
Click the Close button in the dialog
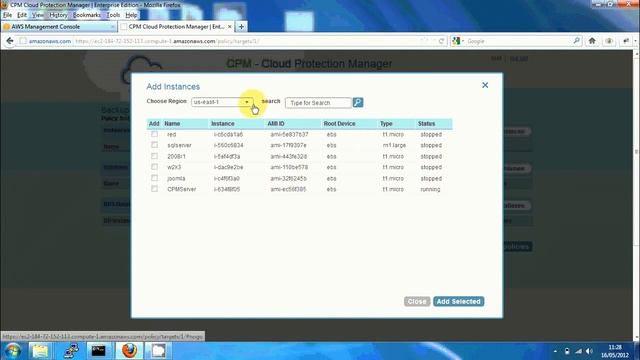point(417,301)
